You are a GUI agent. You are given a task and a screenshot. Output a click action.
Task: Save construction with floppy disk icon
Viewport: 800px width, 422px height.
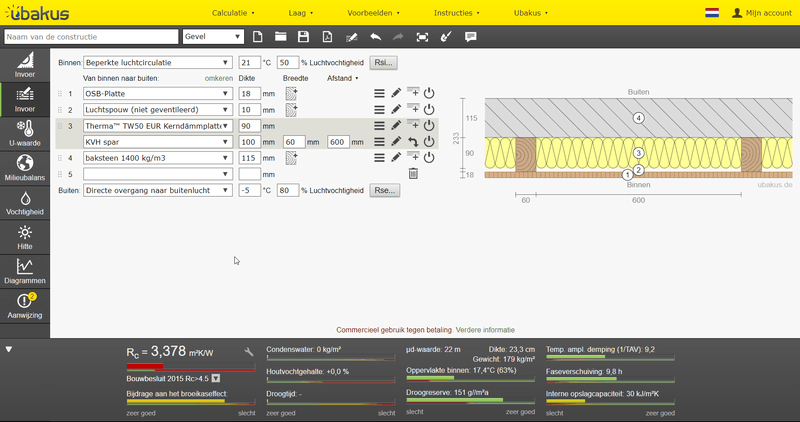coord(304,37)
